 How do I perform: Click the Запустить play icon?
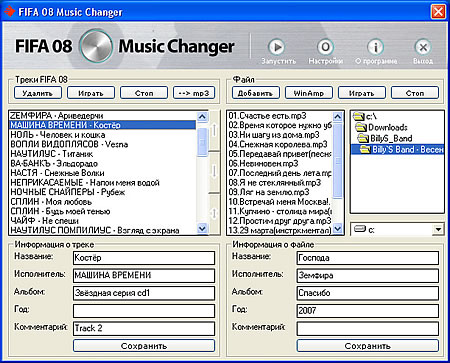tap(277, 47)
